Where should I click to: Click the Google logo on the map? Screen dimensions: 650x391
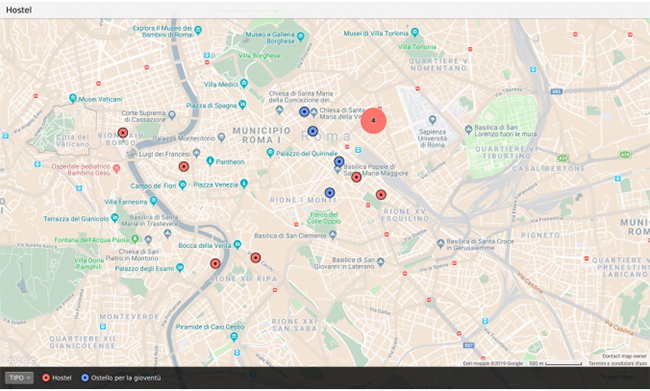pos(18,359)
